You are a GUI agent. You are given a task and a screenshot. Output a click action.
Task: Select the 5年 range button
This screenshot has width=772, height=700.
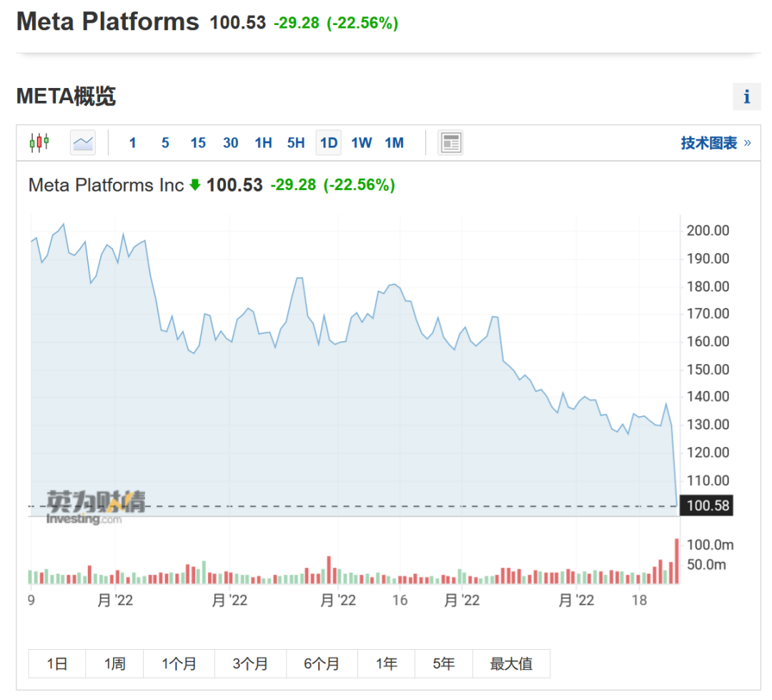443,664
